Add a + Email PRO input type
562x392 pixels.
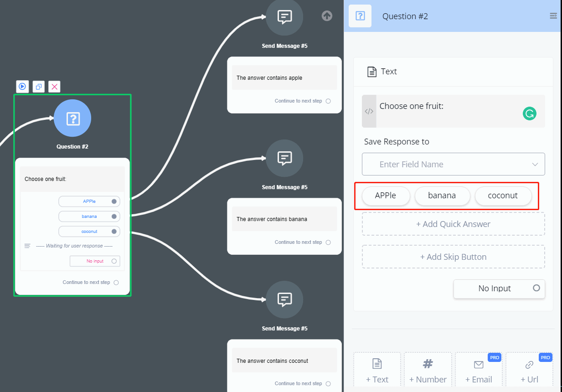coord(479,371)
